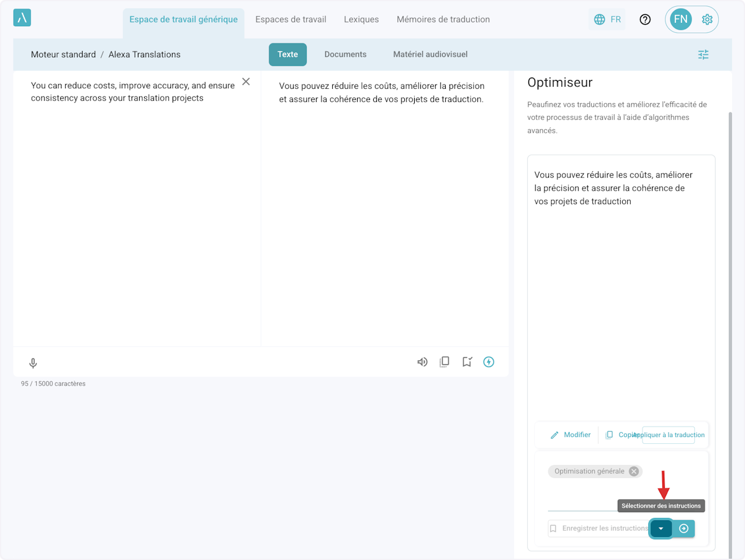Click the microphone voice input icon
This screenshot has width=745, height=560.
click(34, 363)
